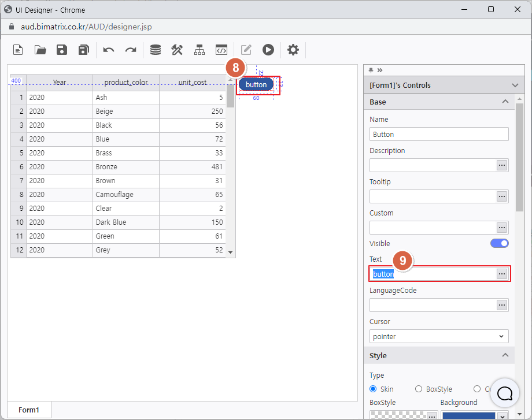Sort by the product_color column header

click(126, 83)
